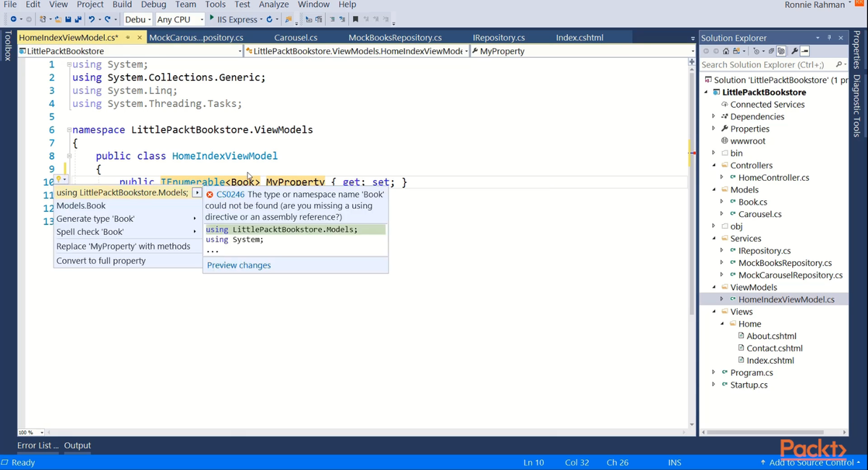The image size is (868, 470).
Task: Click Add to Source Control in status bar
Action: pos(810,462)
